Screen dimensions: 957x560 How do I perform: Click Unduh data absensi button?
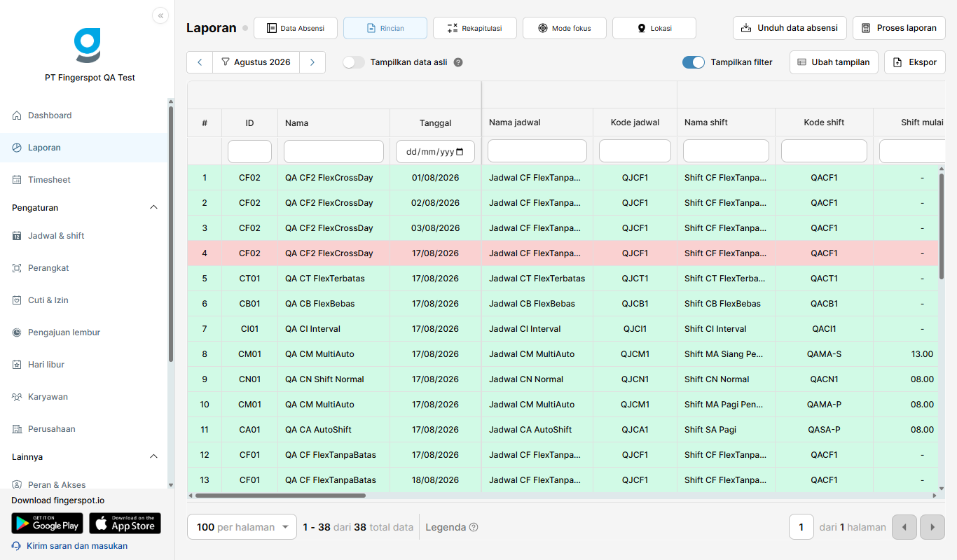pyautogui.click(x=790, y=28)
